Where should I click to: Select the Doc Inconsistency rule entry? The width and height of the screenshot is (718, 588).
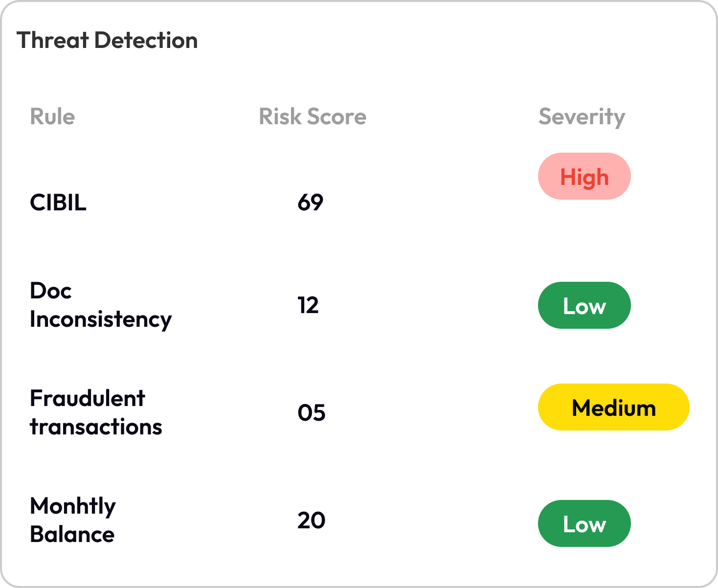click(x=101, y=305)
